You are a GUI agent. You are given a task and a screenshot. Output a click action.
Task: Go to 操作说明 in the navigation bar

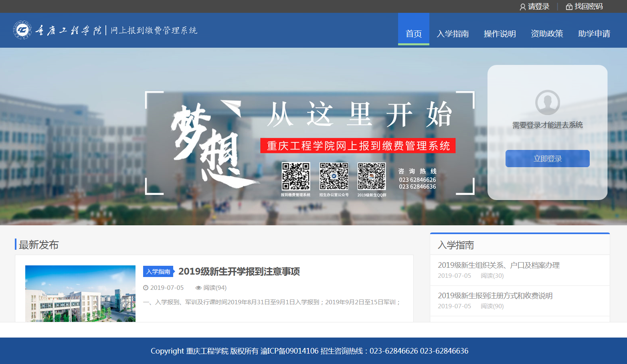500,34
